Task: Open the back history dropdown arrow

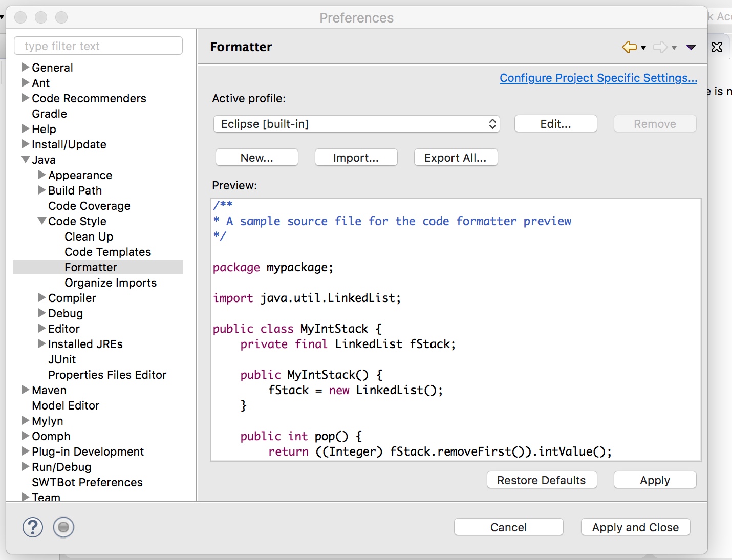Action: click(x=643, y=48)
